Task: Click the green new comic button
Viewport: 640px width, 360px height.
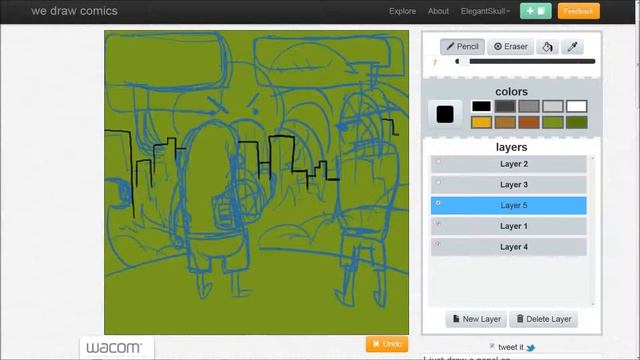Action: 536,11
